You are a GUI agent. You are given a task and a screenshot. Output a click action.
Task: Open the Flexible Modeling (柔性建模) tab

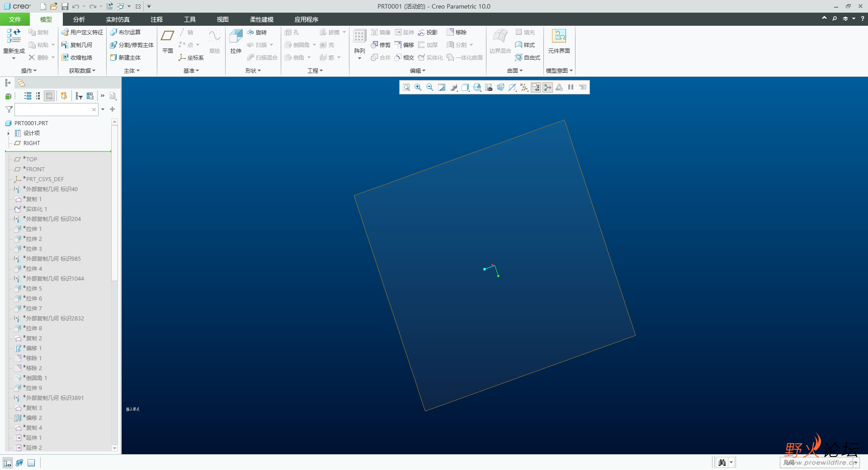click(x=262, y=19)
